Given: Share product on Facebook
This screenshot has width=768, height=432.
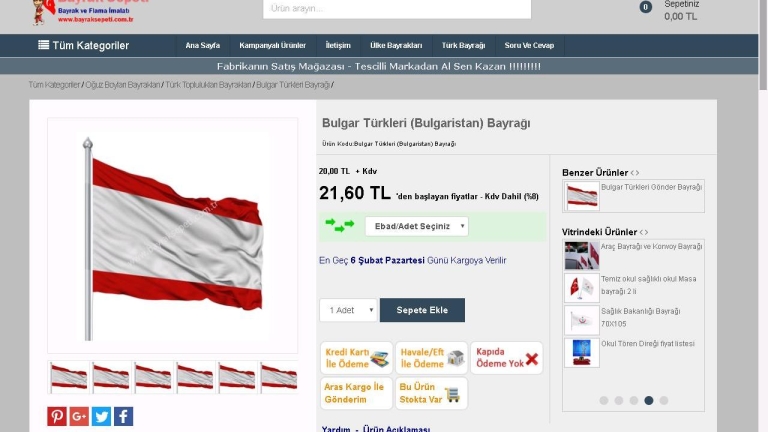Looking at the screenshot, I should (x=123, y=416).
